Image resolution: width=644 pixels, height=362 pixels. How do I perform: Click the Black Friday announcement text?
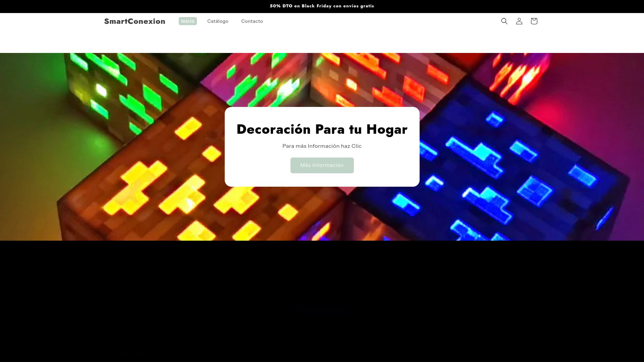[322, 6]
